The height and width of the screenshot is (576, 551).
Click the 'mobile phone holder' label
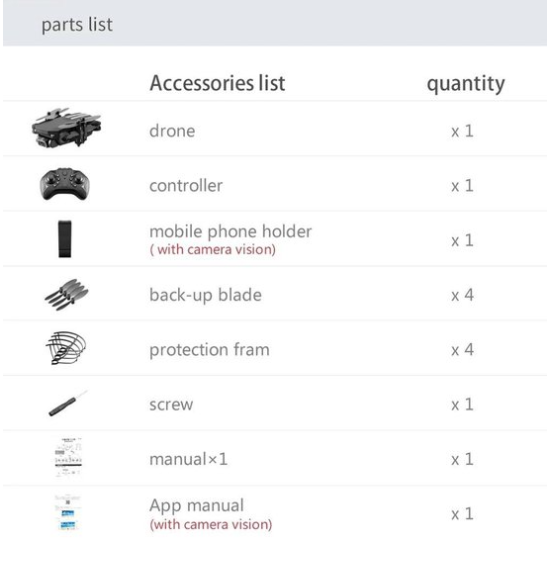(230, 232)
